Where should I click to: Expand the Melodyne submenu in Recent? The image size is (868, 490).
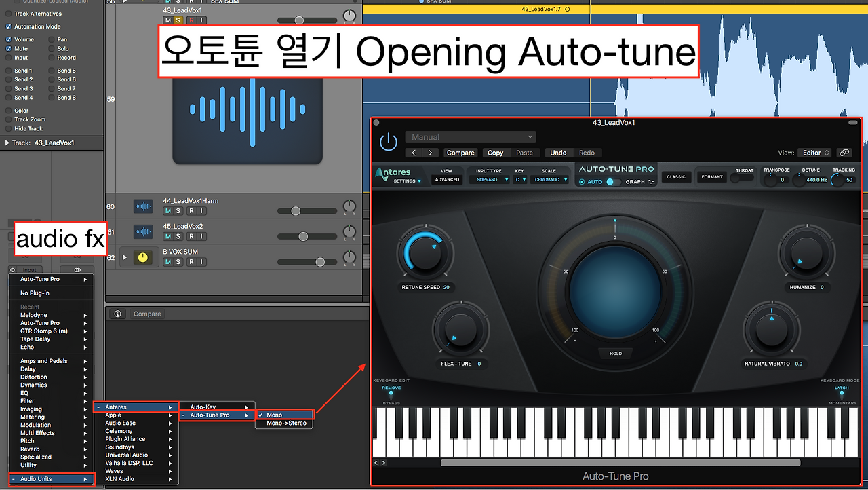53,316
